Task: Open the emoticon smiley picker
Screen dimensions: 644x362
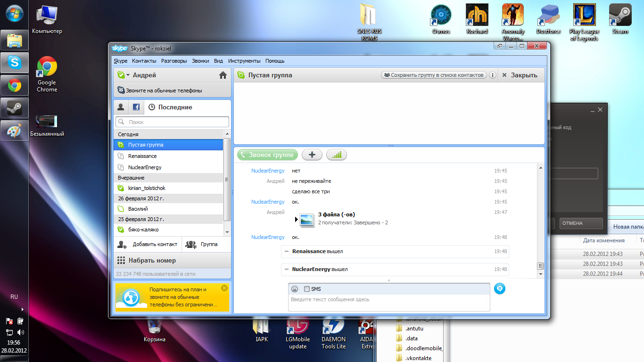Action: click(295, 289)
